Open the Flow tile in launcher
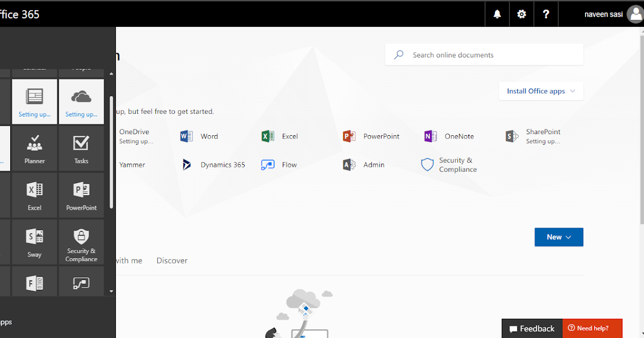Viewport: 644px width, 338px height. 81,281
